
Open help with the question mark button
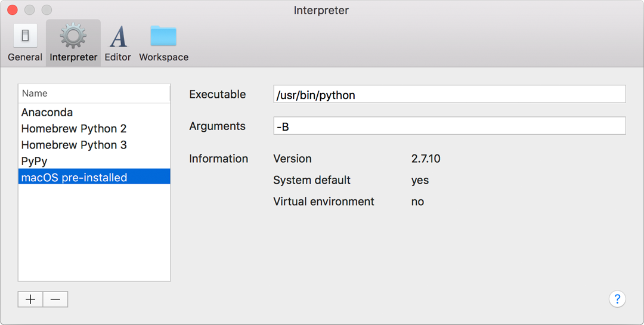coord(617,299)
